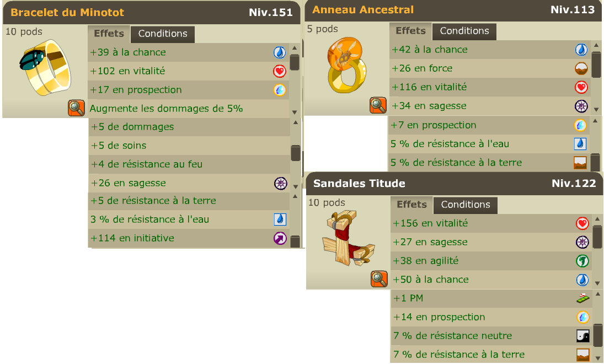The width and height of the screenshot is (604, 364).
Task: Click down arrow of Sandales Titude effects scrollbar
Action: click(x=597, y=283)
